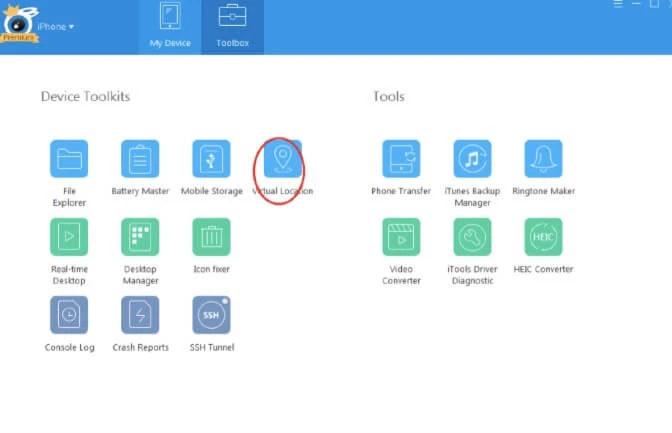Run iTools Driver Diagnostic
672x433 pixels.
click(x=472, y=237)
